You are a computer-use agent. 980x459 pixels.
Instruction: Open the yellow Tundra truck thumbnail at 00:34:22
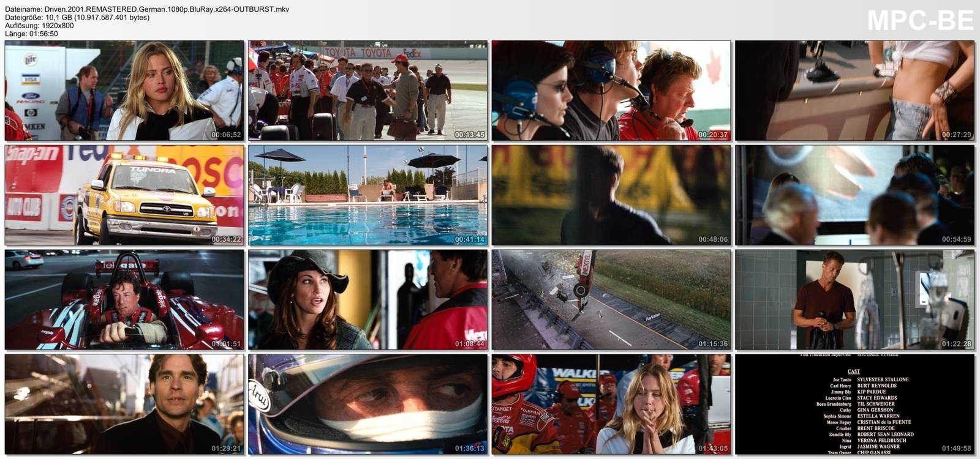(x=124, y=195)
